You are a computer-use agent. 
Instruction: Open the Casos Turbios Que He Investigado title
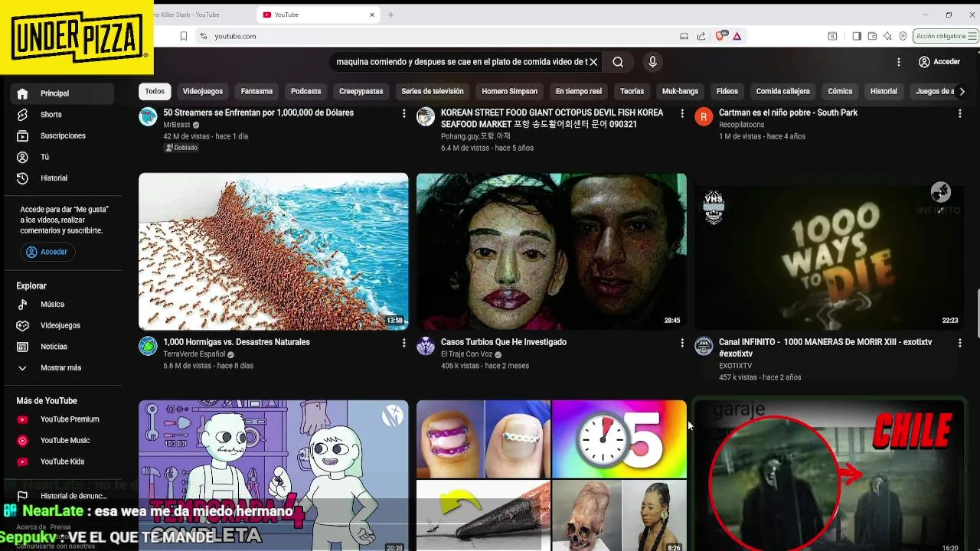click(x=504, y=342)
